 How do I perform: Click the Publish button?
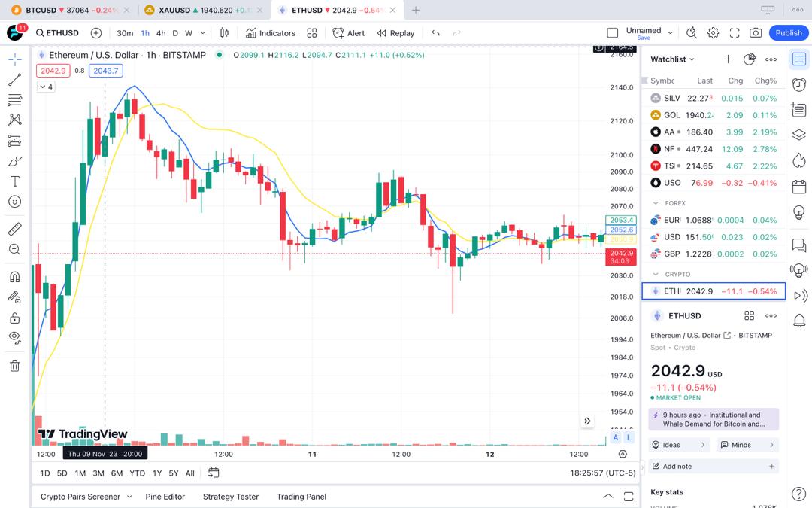(788, 33)
